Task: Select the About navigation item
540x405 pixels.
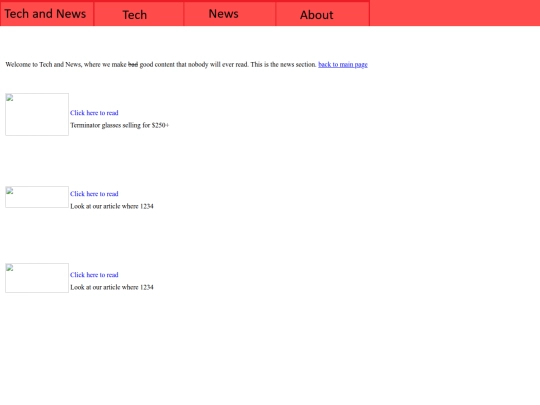Action: 323,14
